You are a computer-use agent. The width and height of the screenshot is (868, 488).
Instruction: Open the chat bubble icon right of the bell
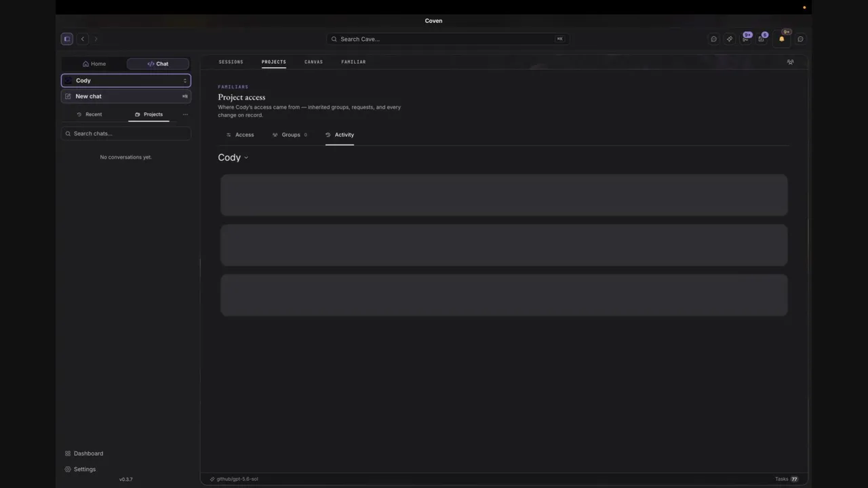pyautogui.click(x=800, y=39)
